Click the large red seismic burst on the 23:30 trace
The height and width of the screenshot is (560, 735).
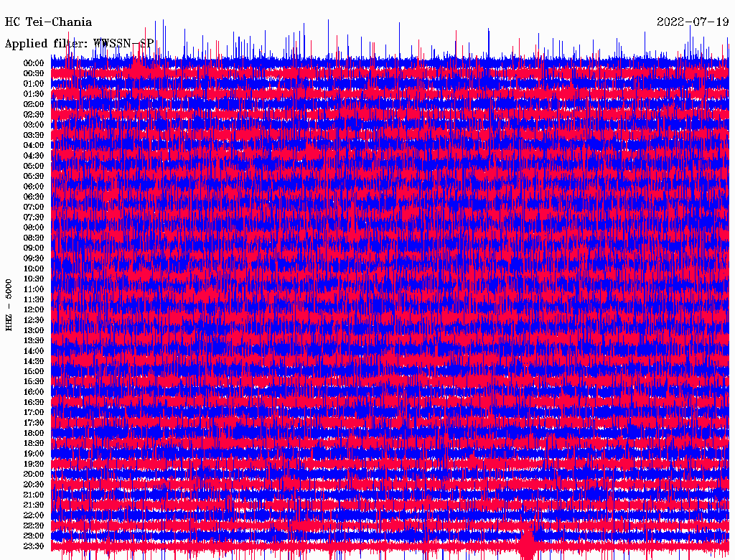coord(528,543)
